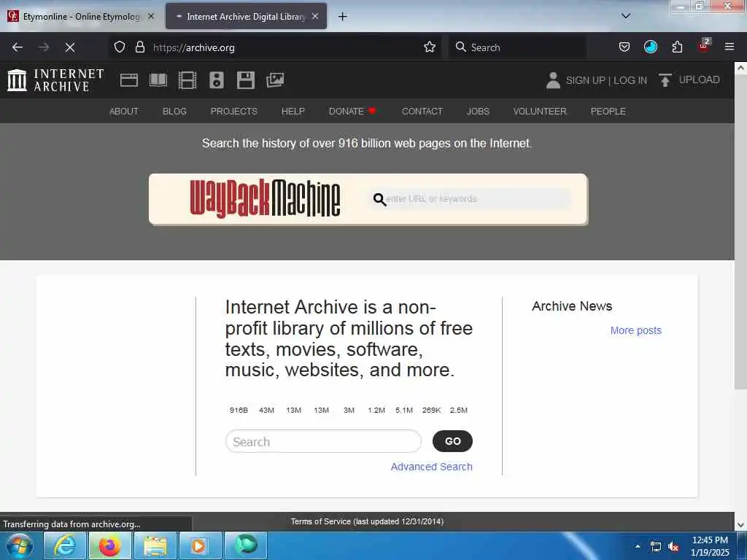Click the page vertical scrollbar thumb
This screenshot has width=747, height=560.
[740, 233]
